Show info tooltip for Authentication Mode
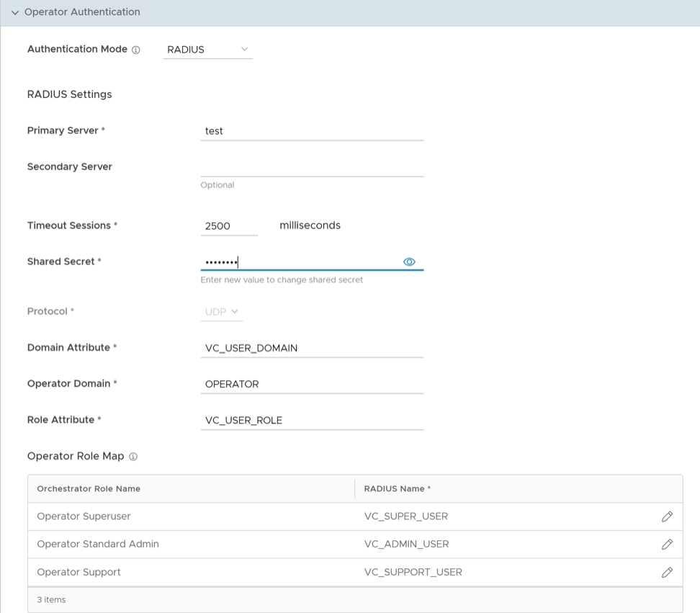 pyautogui.click(x=136, y=50)
